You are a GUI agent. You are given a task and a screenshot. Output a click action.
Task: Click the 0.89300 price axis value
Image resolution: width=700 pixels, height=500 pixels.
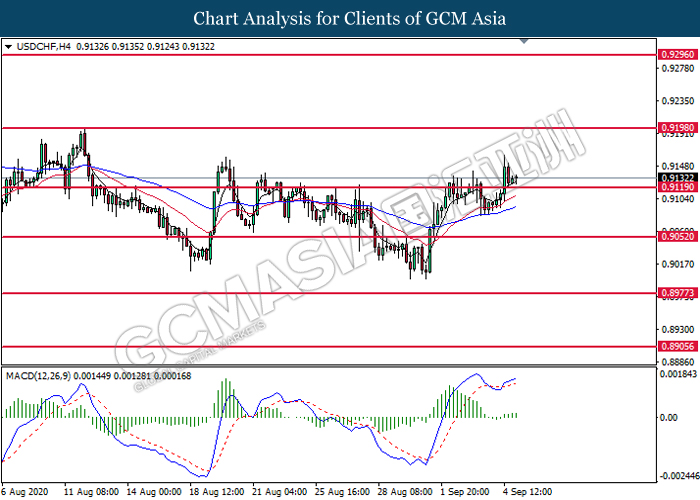(x=678, y=329)
